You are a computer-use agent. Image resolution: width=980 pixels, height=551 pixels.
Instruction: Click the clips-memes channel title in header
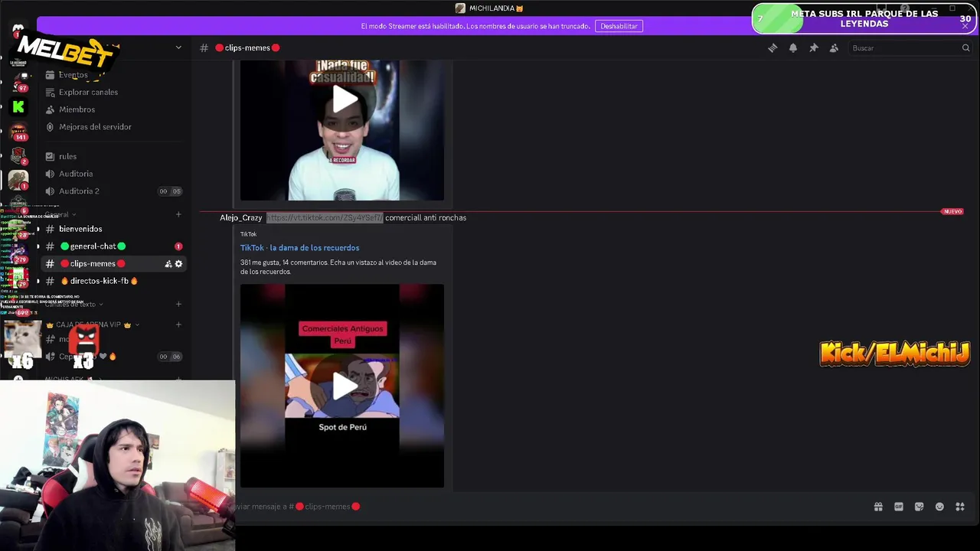[x=247, y=47]
